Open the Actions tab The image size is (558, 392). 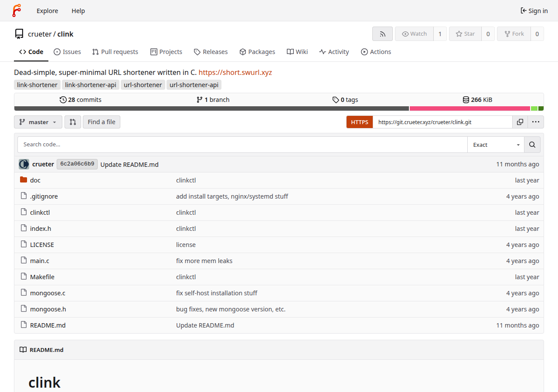[x=376, y=52]
